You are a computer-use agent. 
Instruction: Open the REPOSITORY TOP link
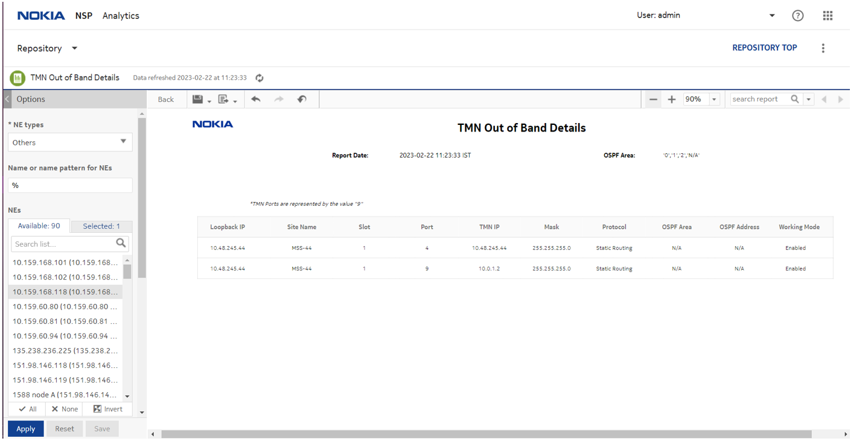(x=764, y=48)
